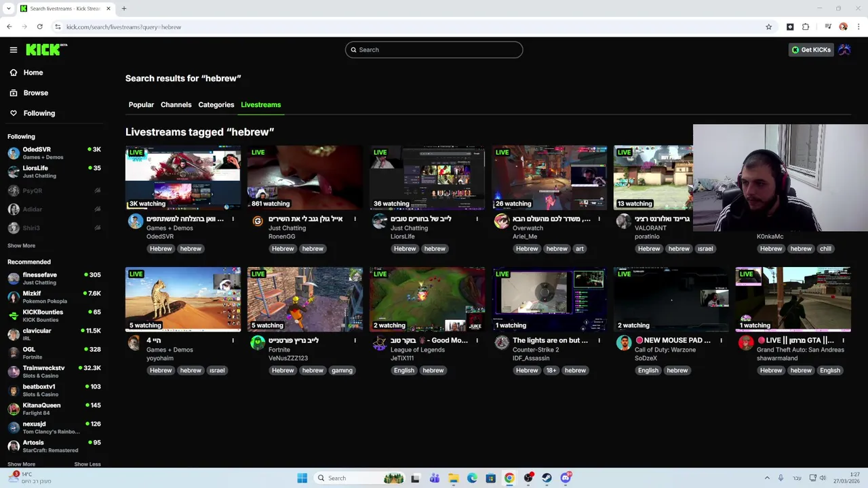Screen dimensions: 868x488
Task: Open Microsoft Edge from the taskbar
Action: (472, 478)
